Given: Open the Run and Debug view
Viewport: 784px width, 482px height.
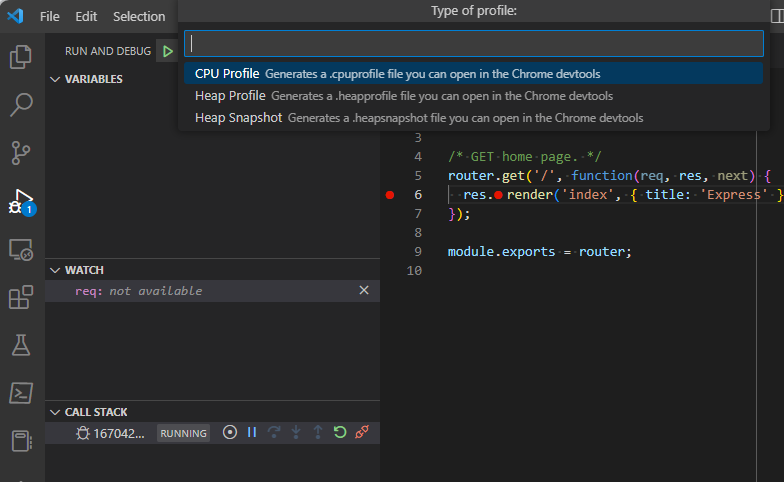Looking at the screenshot, I should tap(21, 202).
